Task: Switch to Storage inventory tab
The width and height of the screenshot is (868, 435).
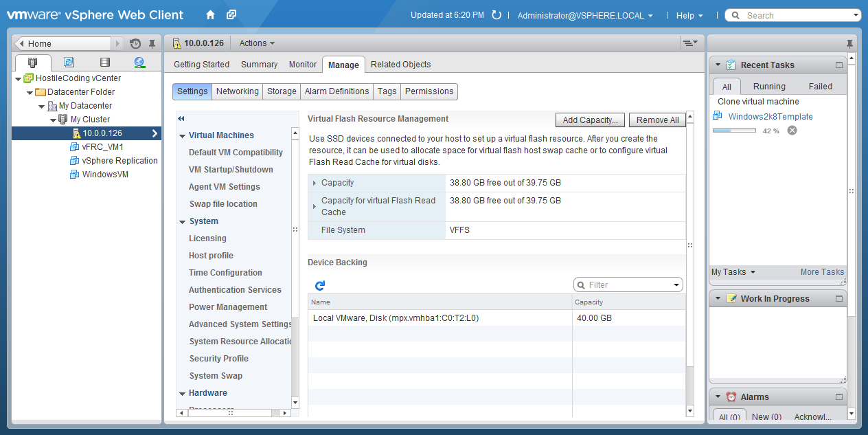Action: (x=104, y=63)
